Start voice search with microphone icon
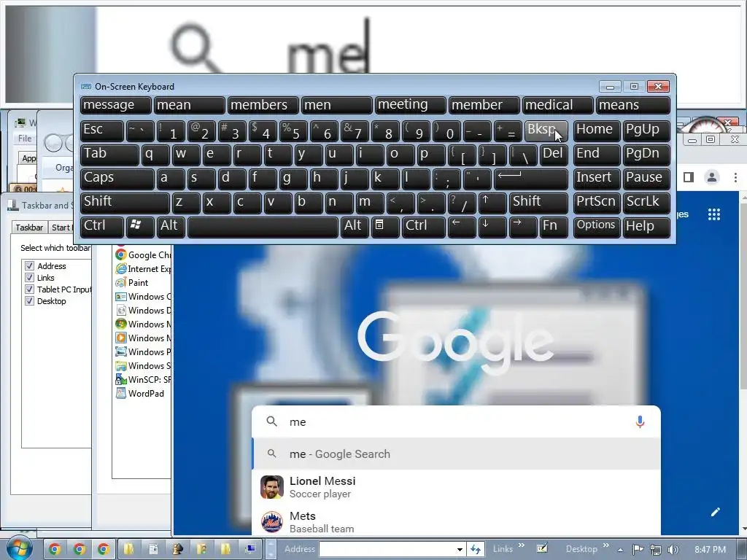This screenshot has height=560, width=747. [x=640, y=421]
